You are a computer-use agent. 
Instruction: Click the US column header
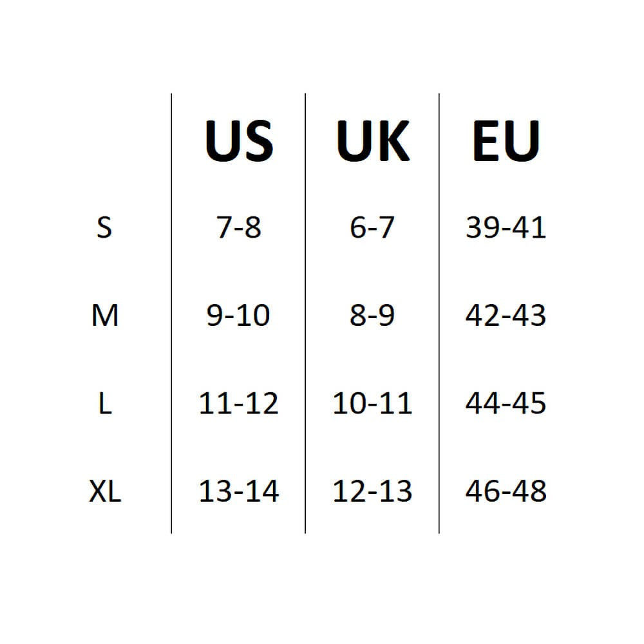[239, 141]
